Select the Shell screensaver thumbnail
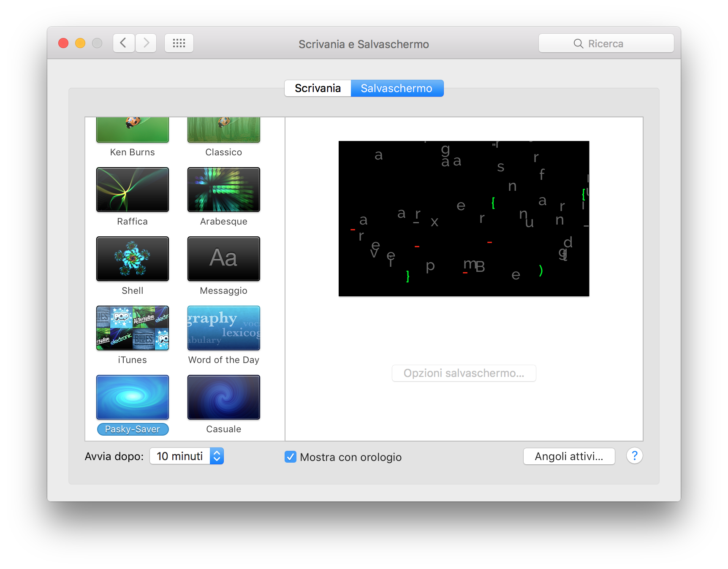This screenshot has height=569, width=728. click(x=133, y=259)
